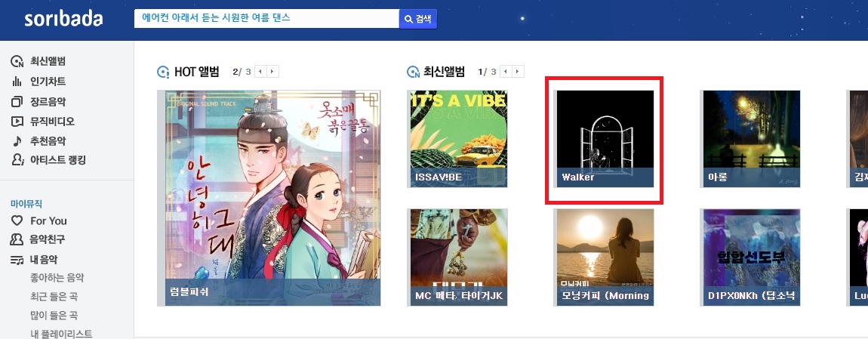Open 음악친구 friends icon
This screenshot has height=339, width=868.
click(x=17, y=239)
